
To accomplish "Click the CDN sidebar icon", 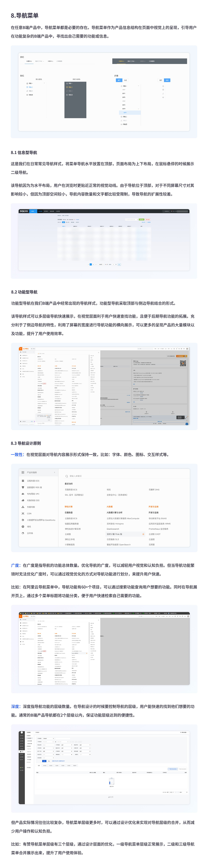I will [23, 513].
